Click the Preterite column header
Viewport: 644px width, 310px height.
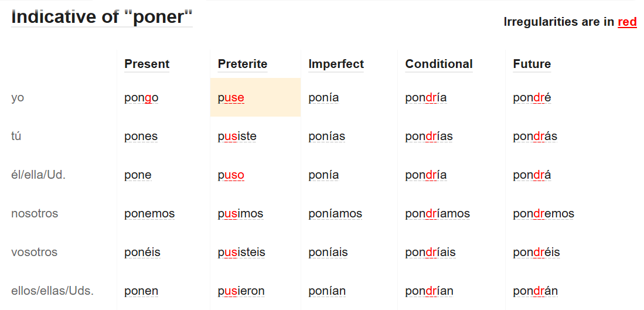[242, 64]
